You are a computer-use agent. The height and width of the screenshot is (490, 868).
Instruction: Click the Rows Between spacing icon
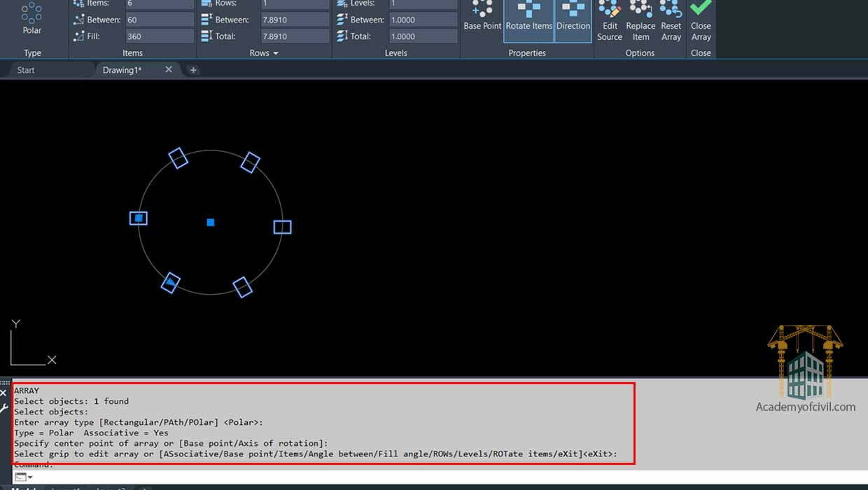206,20
